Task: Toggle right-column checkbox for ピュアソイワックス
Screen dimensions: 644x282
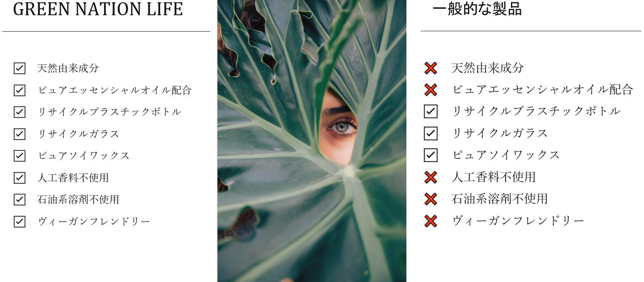Action: [431, 155]
